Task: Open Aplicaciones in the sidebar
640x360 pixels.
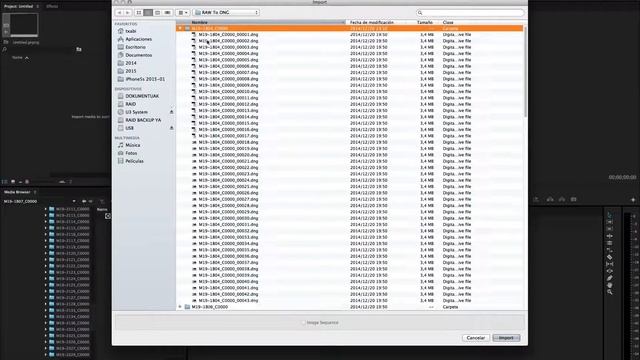Action: coord(139,39)
